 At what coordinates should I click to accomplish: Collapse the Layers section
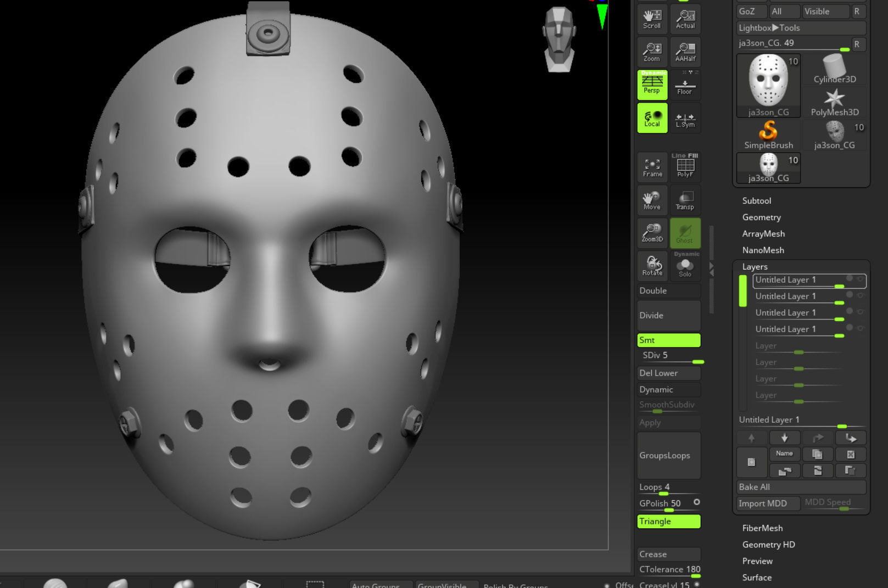[755, 267]
